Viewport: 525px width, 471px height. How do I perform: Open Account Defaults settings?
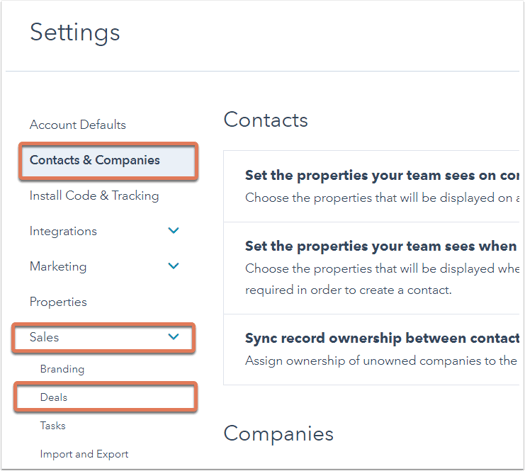[x=78, y=125]
